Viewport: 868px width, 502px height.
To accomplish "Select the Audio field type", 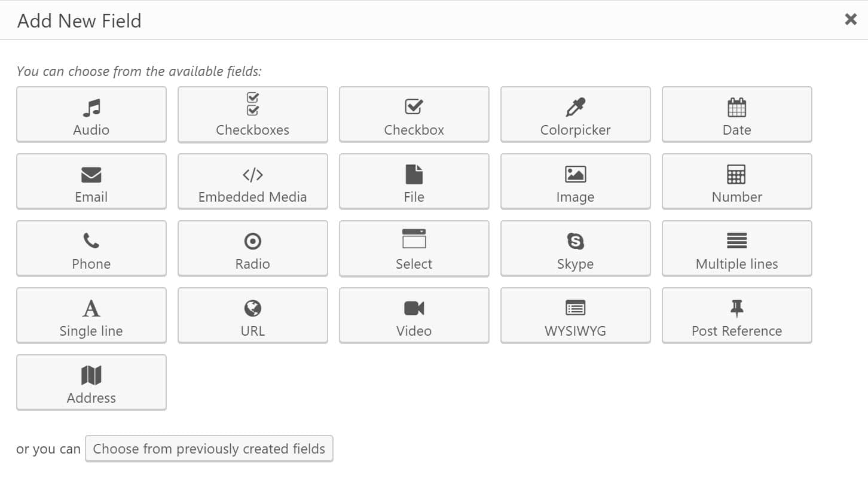I will (x=91, y=114).
